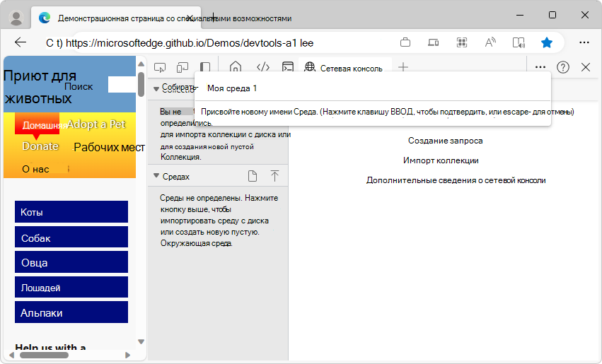Toggle the blue favorites star
Screen dimensions: 602x364
click(547, 42)
